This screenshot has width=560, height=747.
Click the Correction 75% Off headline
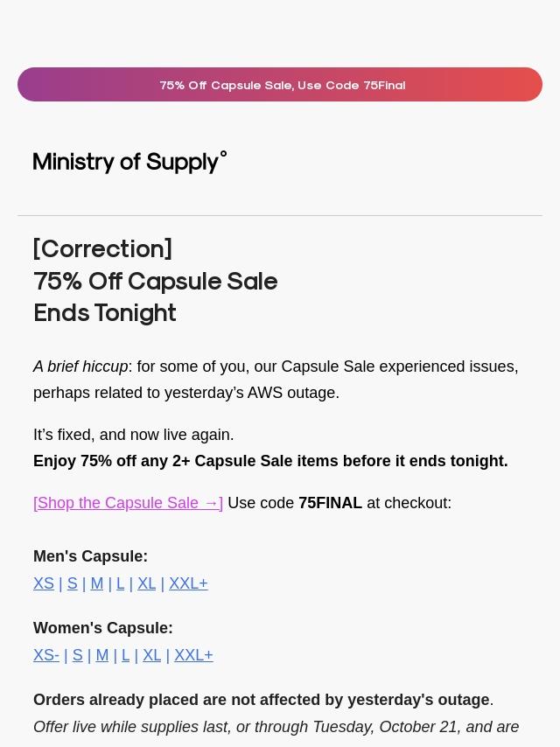(155, 281)
